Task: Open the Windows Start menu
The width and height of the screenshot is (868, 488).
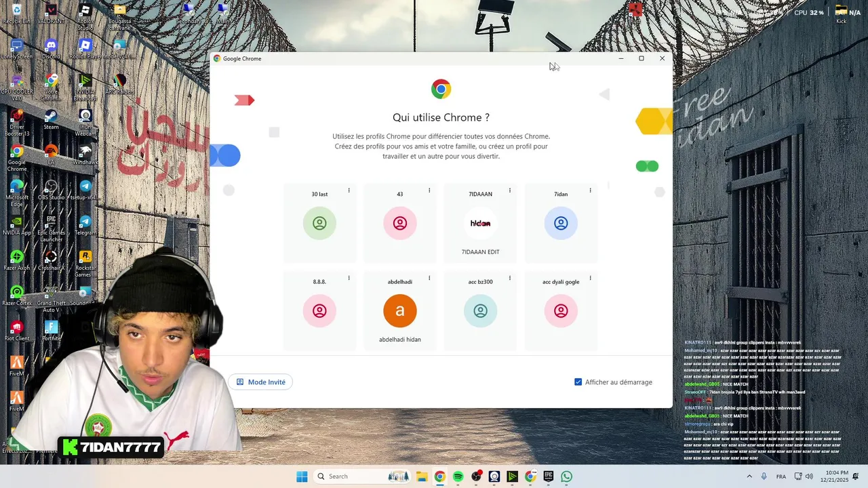Action: pos(302,476)
